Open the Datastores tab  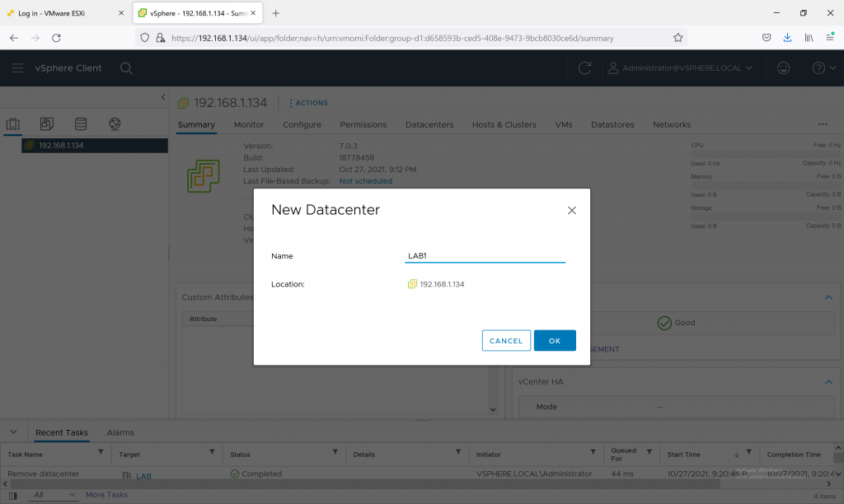(612, 125)
